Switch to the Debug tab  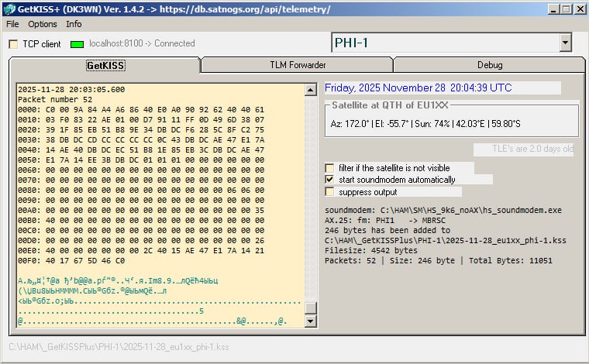point(489,65)
